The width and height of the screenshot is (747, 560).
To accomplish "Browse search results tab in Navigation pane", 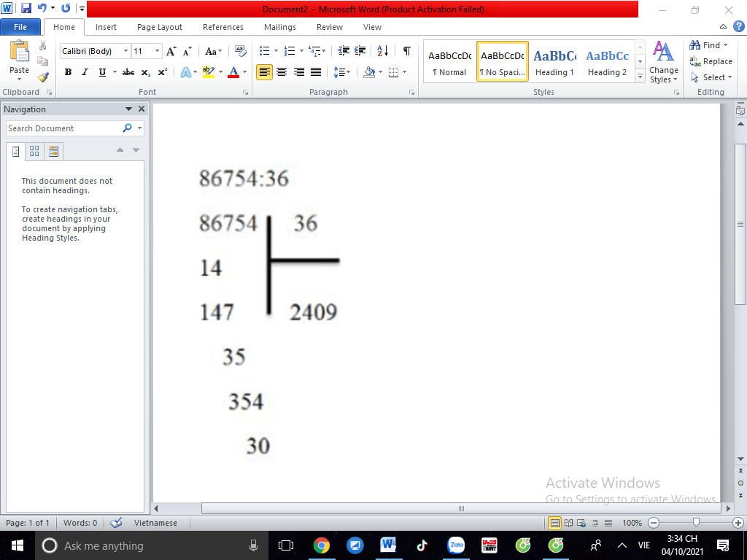I will coord(54,152).
